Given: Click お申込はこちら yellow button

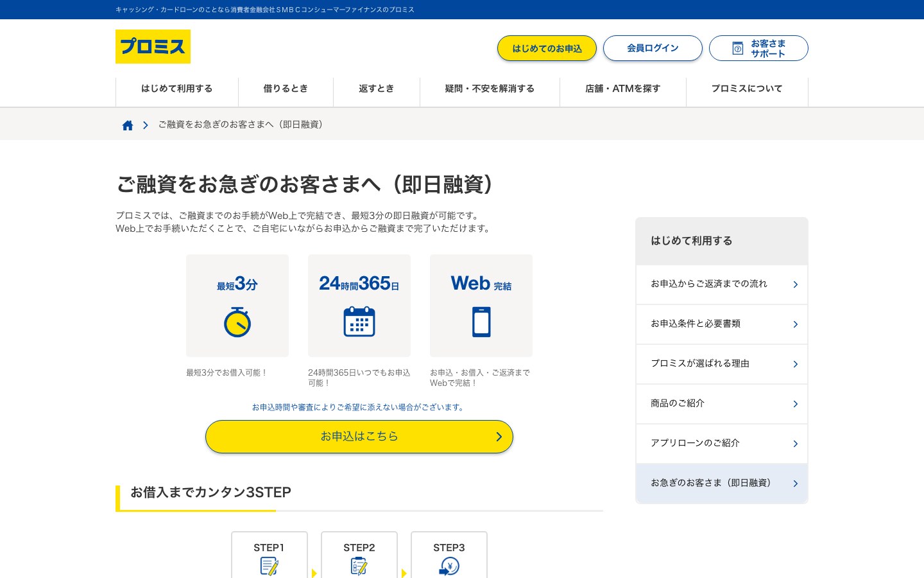Looking at the screenshot, I should coord(359,437).
